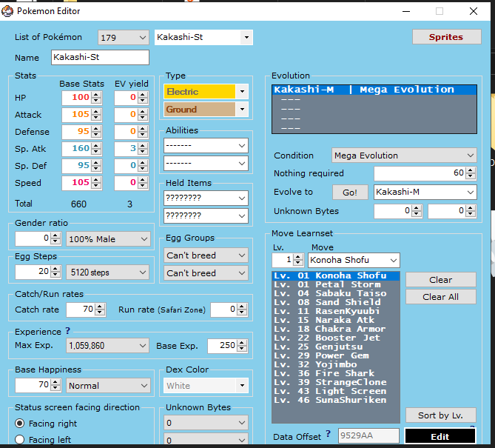
Task: Click the Go! evolve button
Action: point(350,193)
